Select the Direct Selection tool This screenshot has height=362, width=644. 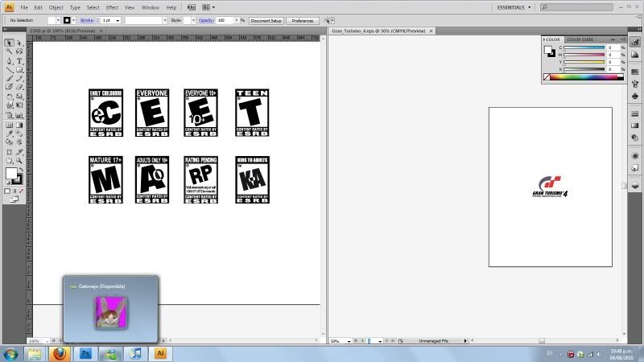[x=19, y=43]
